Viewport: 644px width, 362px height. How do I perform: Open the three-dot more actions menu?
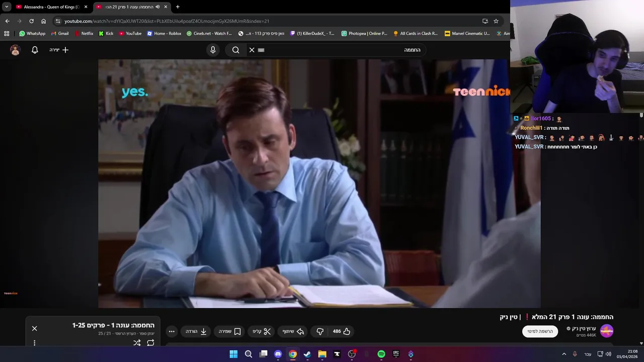(x=172, y=331)
